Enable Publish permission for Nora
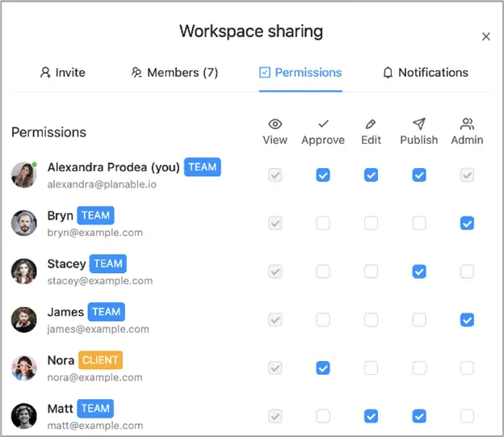 [419, 368]
